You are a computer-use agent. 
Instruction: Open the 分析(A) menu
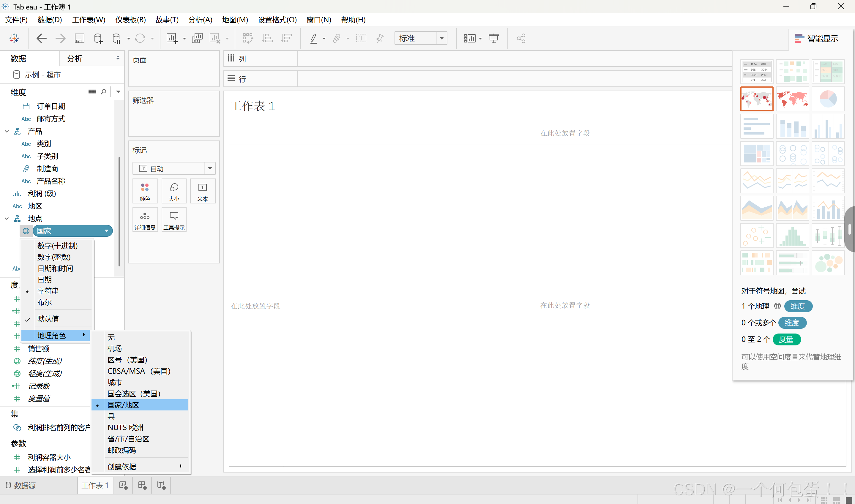point(200,20)
